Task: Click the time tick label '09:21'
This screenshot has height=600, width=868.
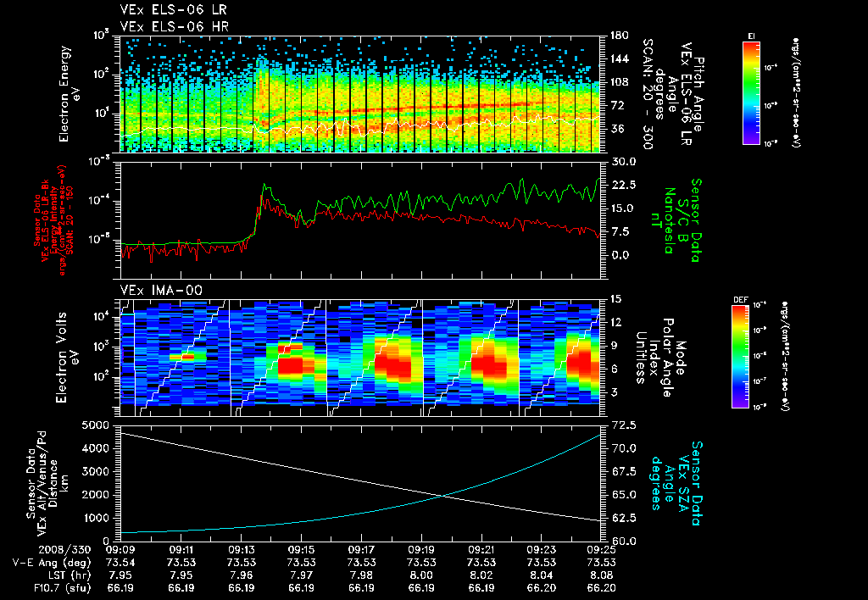Action: (x=481, y=550)
